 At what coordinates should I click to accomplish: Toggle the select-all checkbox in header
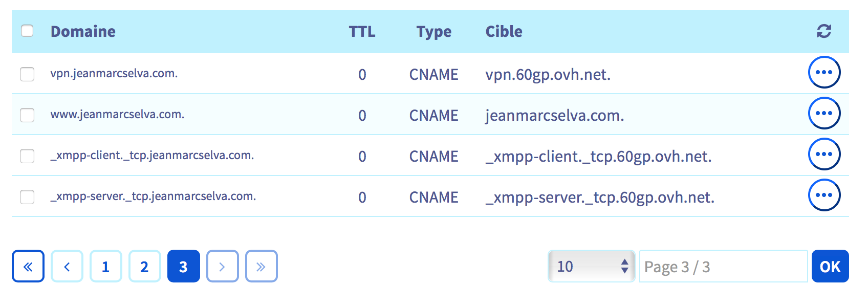(27, 31)
